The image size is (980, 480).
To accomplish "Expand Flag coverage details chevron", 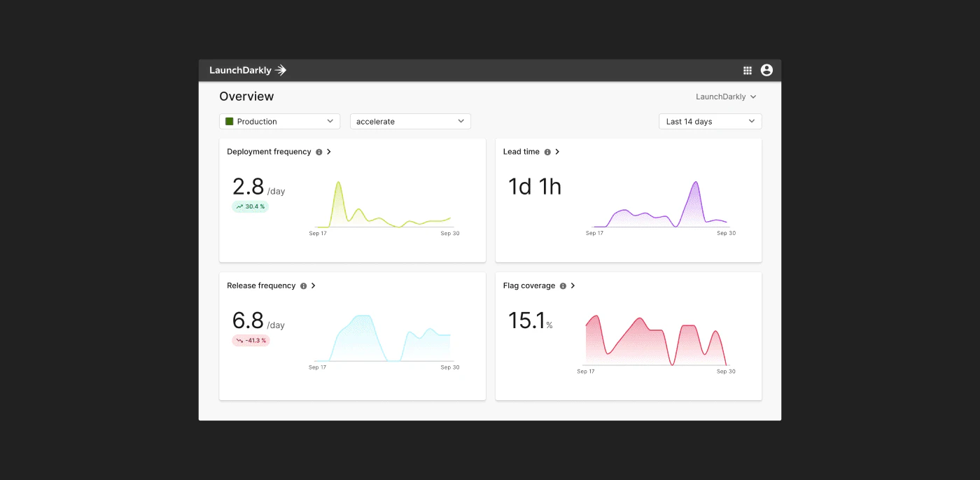I will coord(573,285).
